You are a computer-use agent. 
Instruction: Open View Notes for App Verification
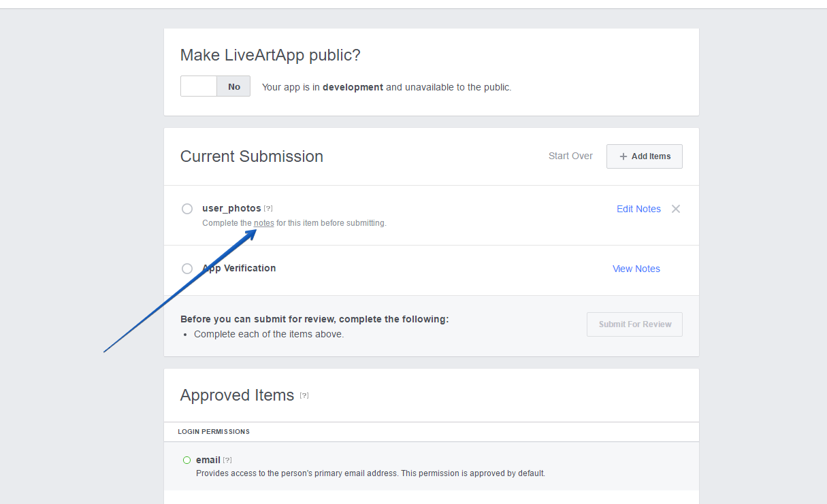click(636, 269)
